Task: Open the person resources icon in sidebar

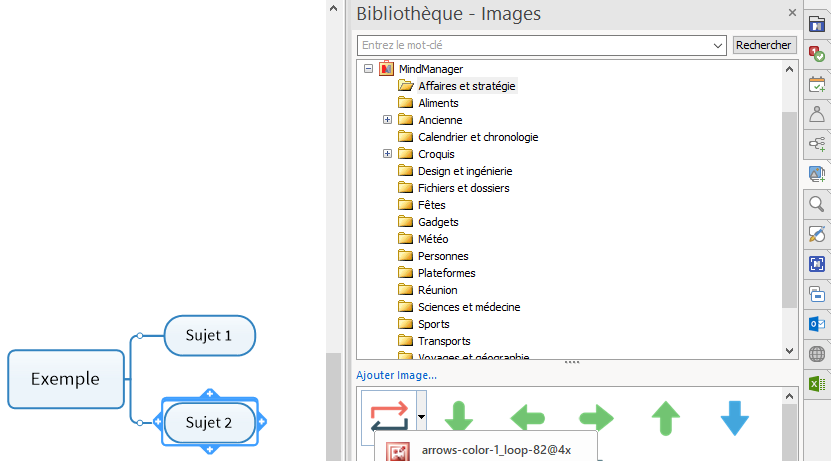Action: pos(817,114)
